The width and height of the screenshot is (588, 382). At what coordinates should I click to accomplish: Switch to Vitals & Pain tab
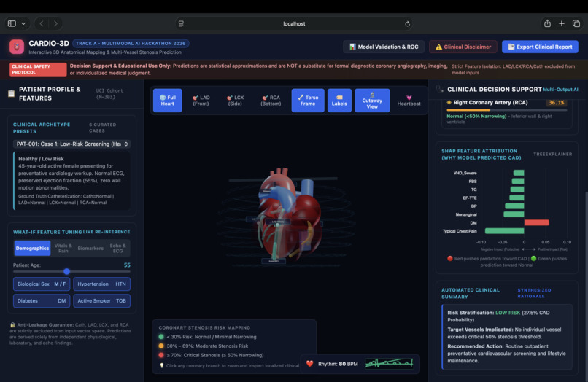tap(63, 248)
